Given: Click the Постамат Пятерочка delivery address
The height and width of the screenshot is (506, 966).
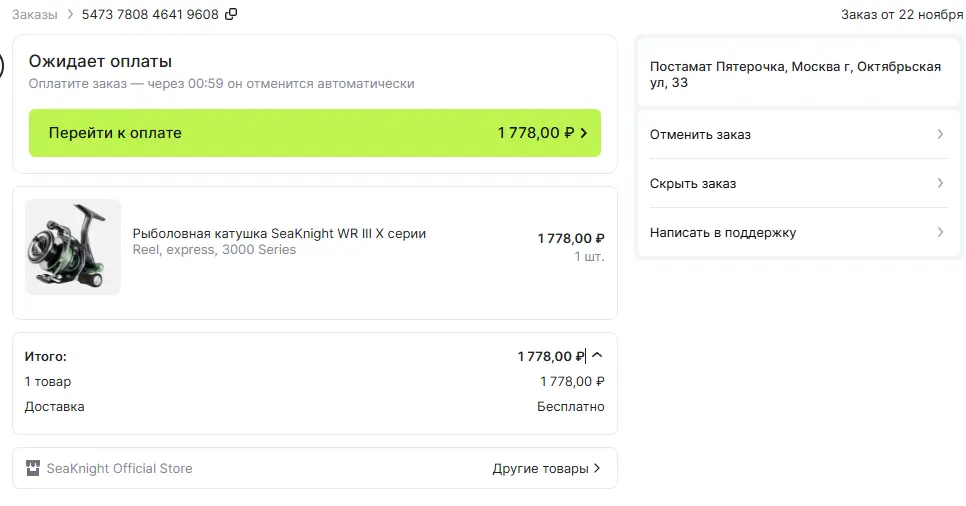Looking at the screenshot, I should tap(795, 75).
